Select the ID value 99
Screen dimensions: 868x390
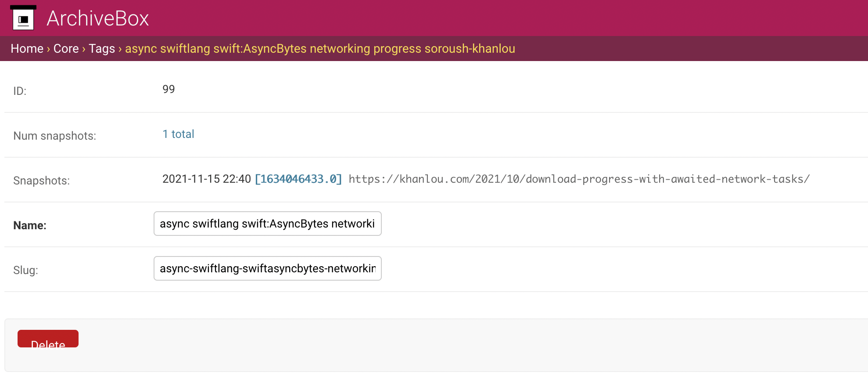click(x=169, y=89)
